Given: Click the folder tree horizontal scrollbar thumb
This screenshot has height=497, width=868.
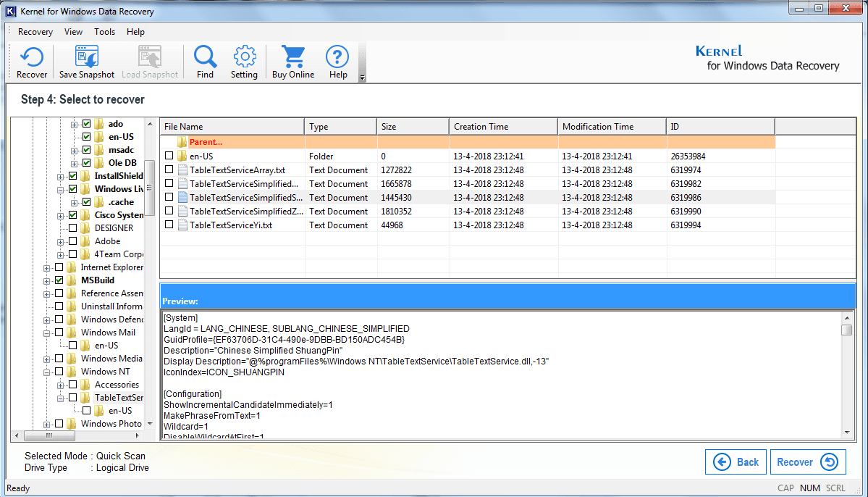Looking at the screenshot, I should [x=49, y=435].
